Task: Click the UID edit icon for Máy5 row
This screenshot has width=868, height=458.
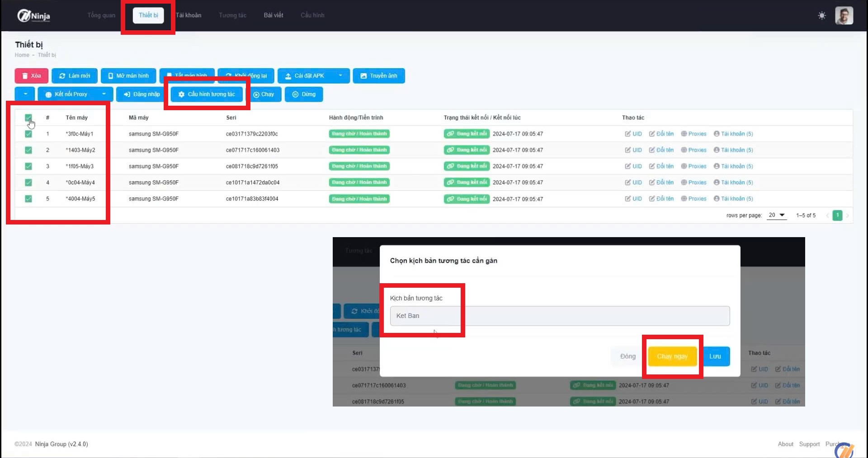Action: coord(633,199)
